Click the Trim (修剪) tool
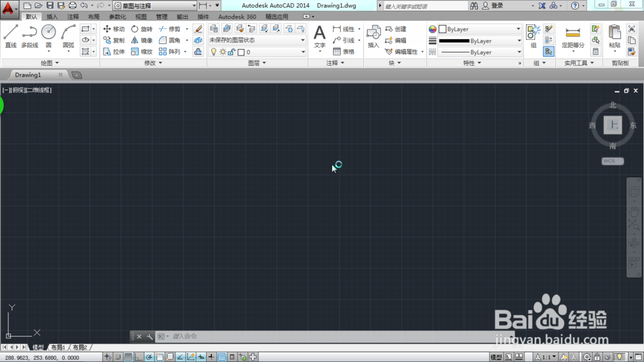This screenshot has width=644, height=362. [x=170, y=29]
